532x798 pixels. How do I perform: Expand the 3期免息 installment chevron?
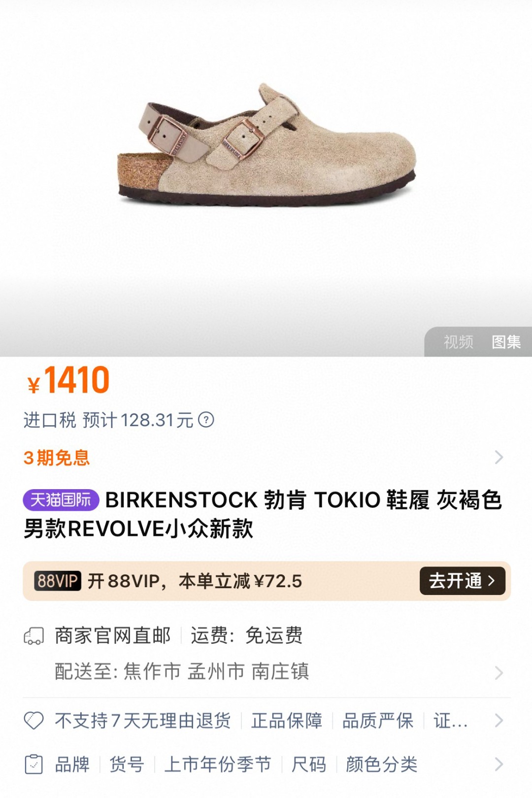(499, 458)
